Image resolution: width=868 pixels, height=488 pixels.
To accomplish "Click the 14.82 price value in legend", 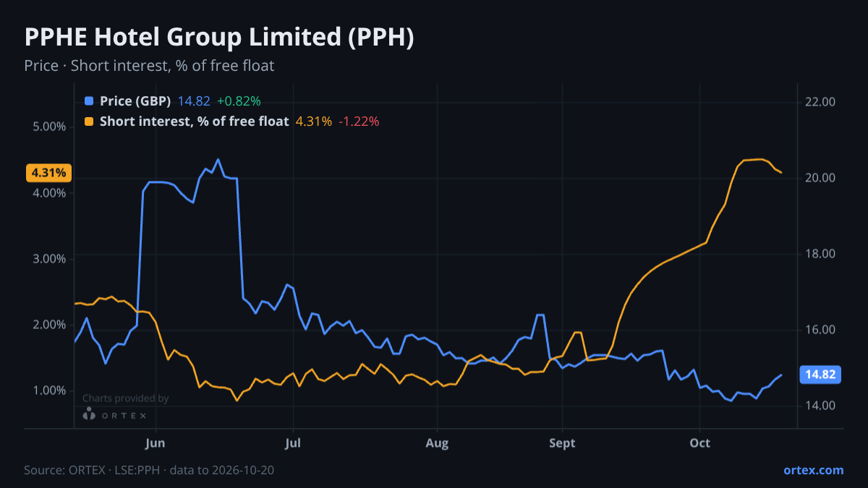I will (194, 101).
